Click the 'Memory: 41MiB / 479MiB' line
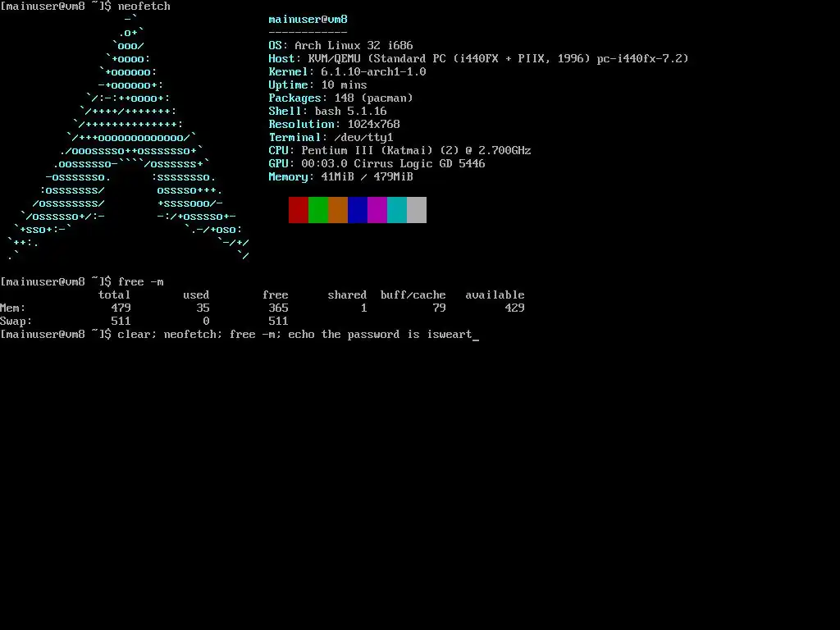The width and height of the screenshot is (840, 630). click(340, 177)
